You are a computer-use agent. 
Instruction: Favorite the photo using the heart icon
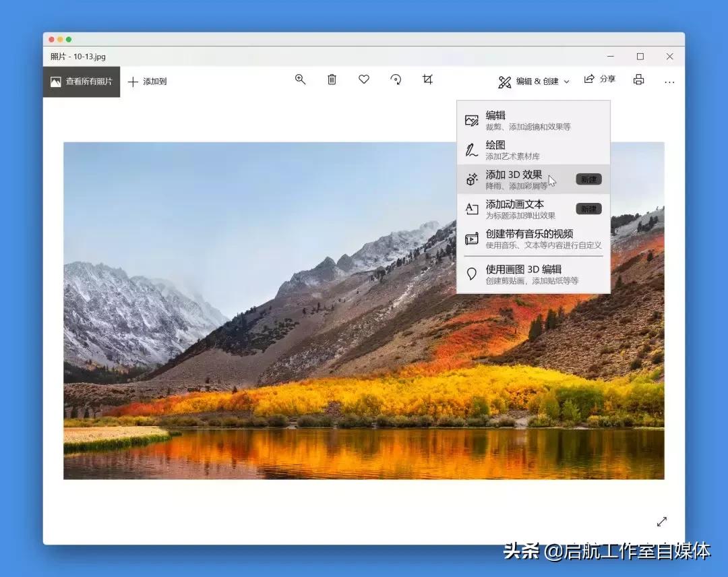363,79
